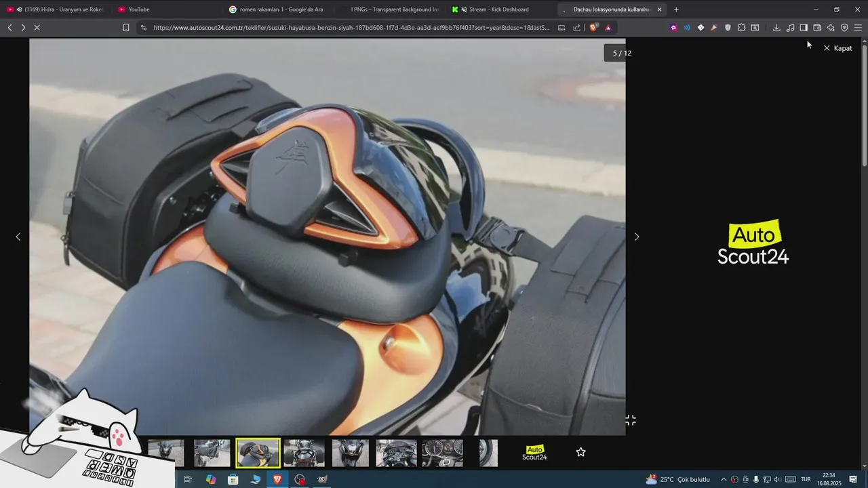Open the site settings icon beside the URL
Image resolution: width=868 pixels, height=488 pixels.
click(x=143, y=28)
